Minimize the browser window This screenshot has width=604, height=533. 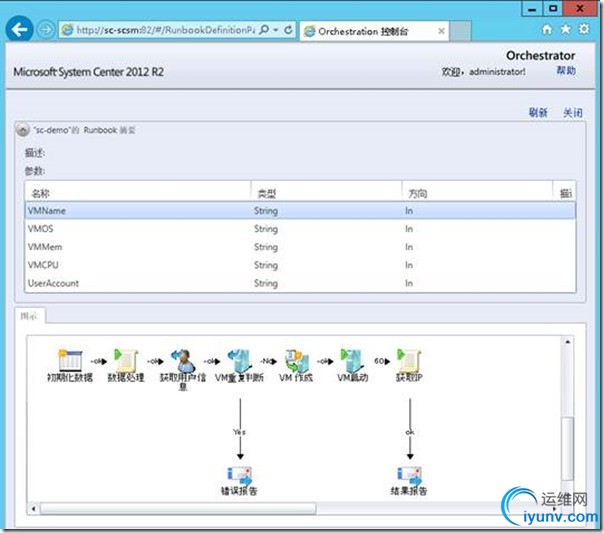point(532,8)
